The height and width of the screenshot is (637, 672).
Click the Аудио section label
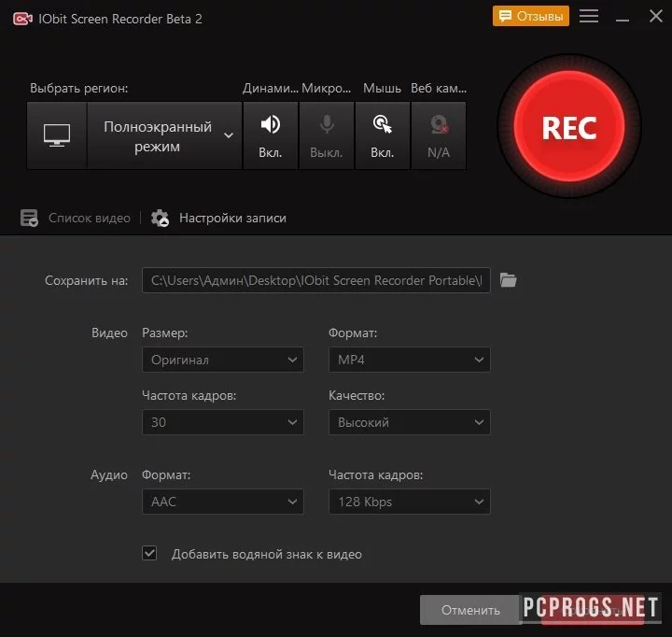point(109,474)
